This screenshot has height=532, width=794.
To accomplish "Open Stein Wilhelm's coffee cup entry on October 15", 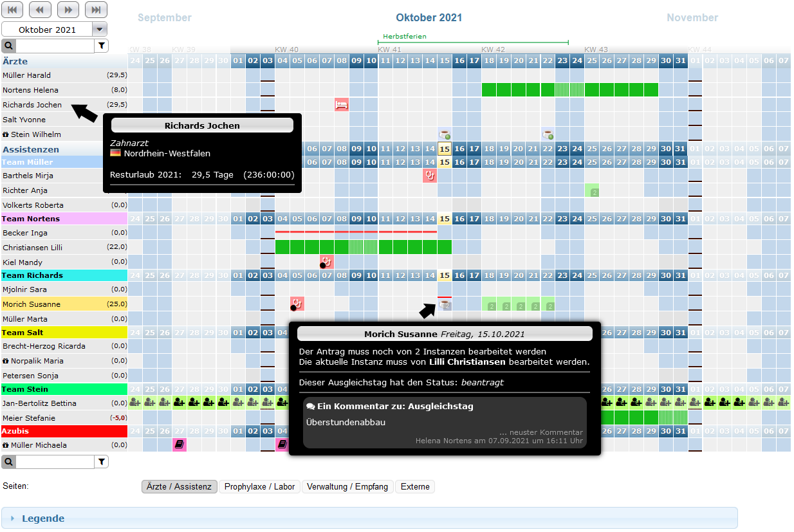I will 445,134.
